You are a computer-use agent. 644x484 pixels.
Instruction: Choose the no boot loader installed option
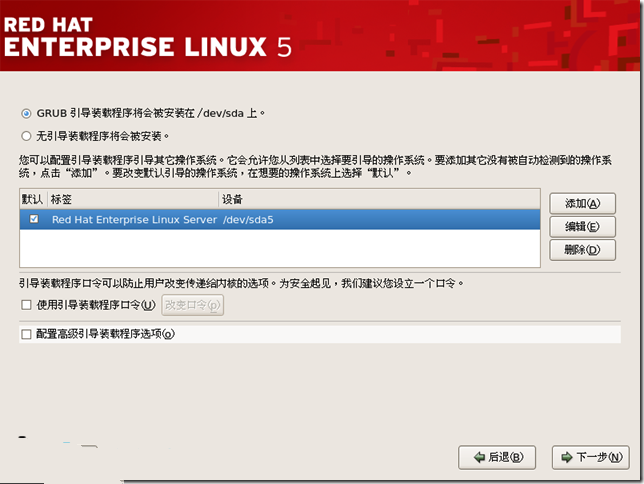[26, 135]
